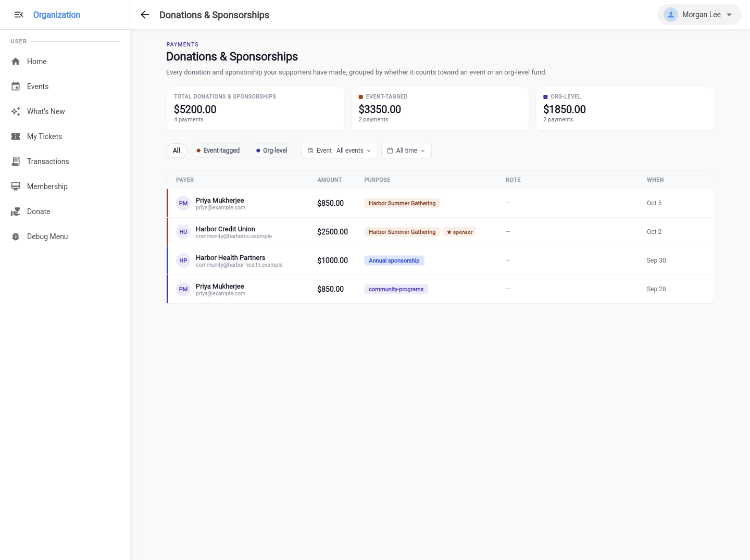
Task: Open Events in the sidebar
Action: (65, 86)
